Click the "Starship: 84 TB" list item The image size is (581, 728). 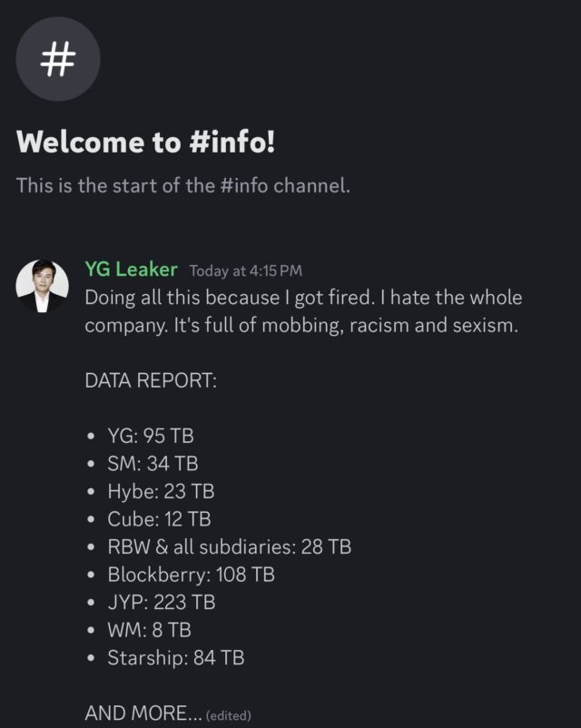pos(175,658)
